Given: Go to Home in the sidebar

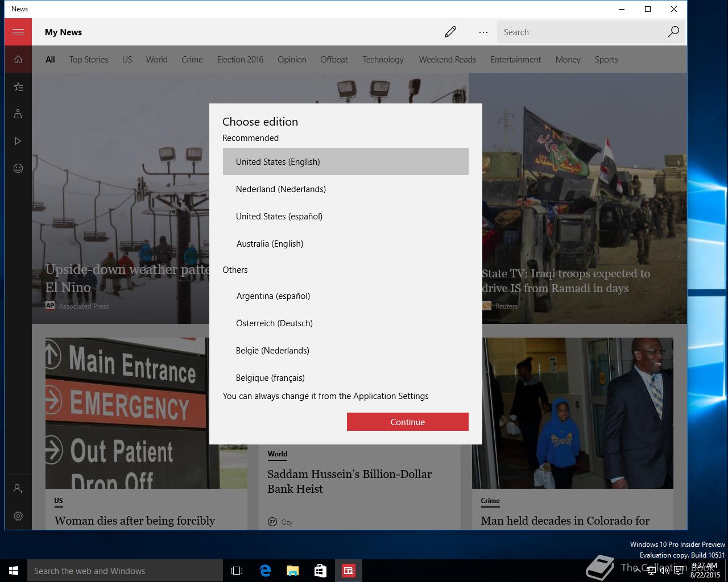Looking at the screenshot, I should (18, 59).
